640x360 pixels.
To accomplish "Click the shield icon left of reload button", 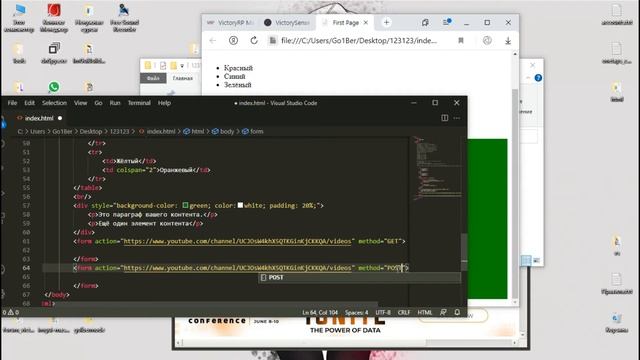I will click(x=233, y=40).
